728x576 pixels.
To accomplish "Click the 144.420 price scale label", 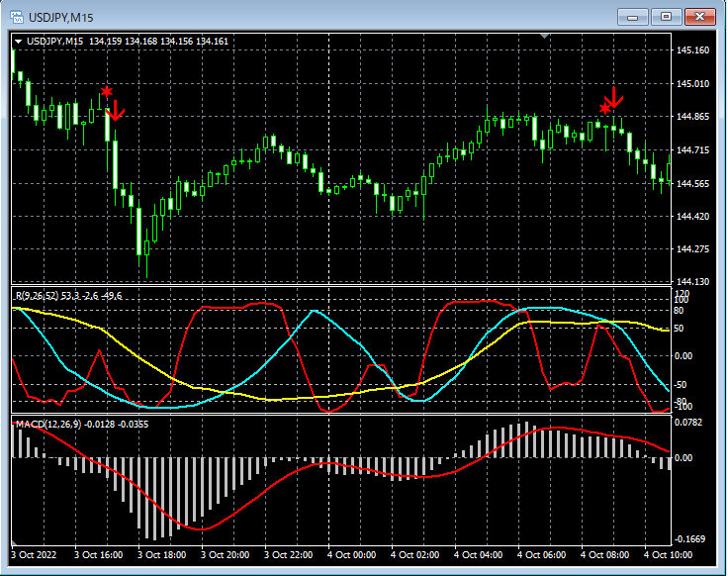I will 692,217.
